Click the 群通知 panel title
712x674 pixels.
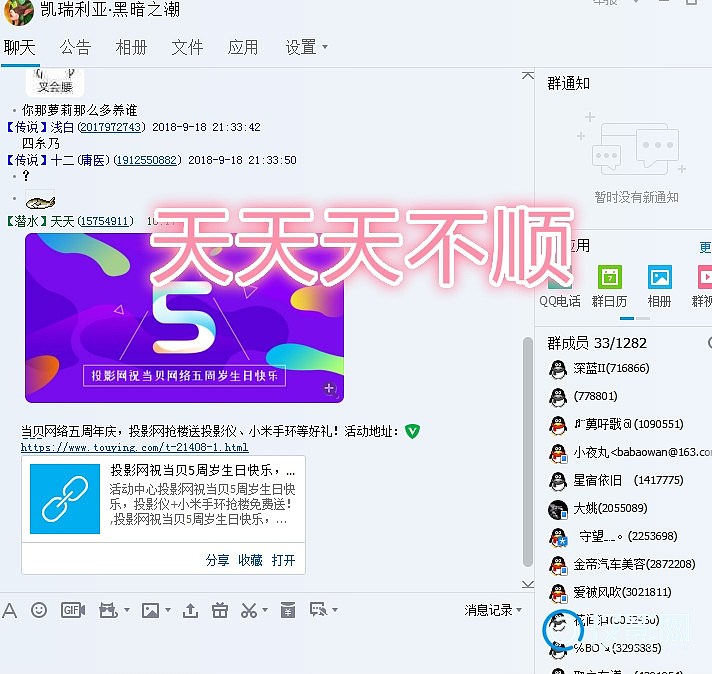click(569, 84)
